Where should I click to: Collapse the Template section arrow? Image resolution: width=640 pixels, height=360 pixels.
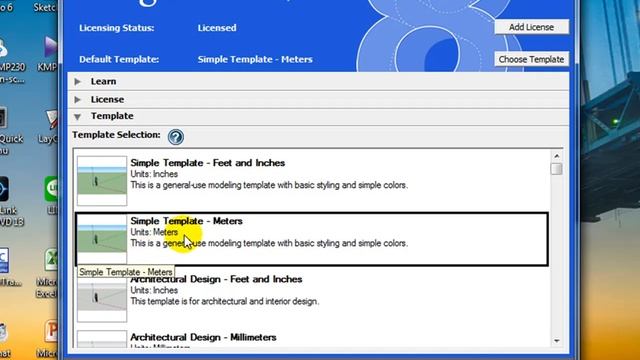tap(78, 117)
